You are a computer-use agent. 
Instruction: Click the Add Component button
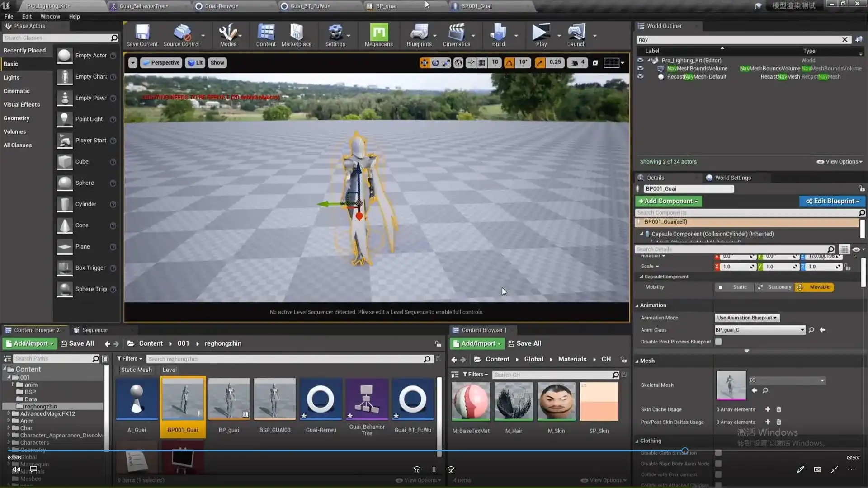point(668,201)
